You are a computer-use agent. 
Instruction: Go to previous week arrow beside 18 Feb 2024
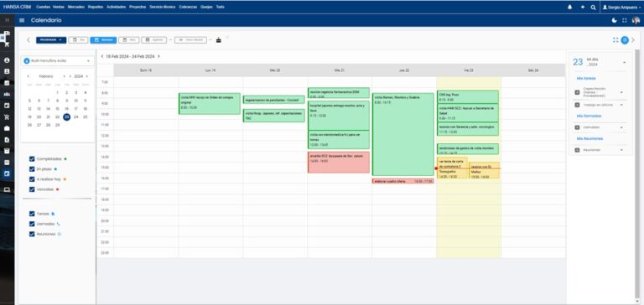pos(102,56)
